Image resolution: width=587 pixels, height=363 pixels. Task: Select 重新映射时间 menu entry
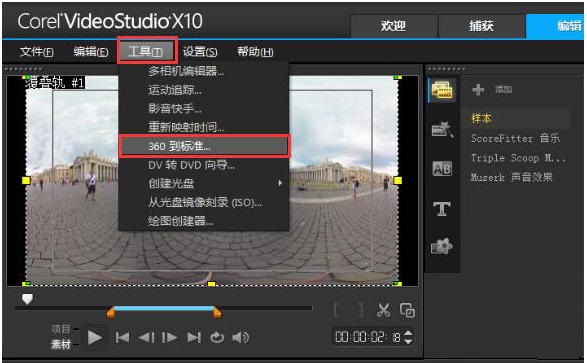pos(204,127)
